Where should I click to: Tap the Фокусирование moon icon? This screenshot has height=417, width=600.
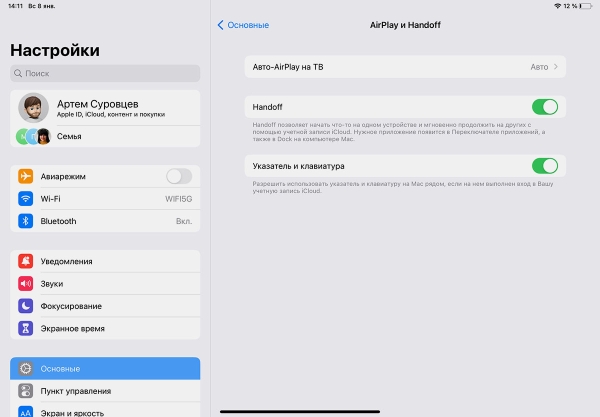[x=25, y=306]
